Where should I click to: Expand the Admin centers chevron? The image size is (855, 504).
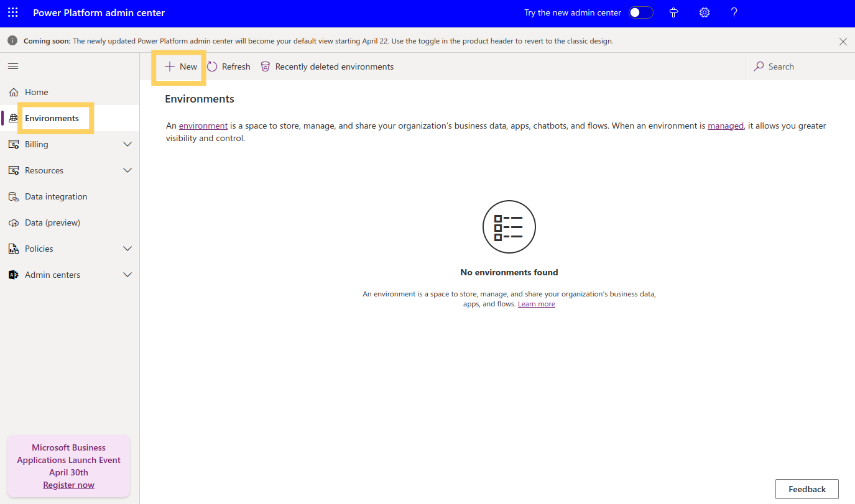click(x=127, y=275)
